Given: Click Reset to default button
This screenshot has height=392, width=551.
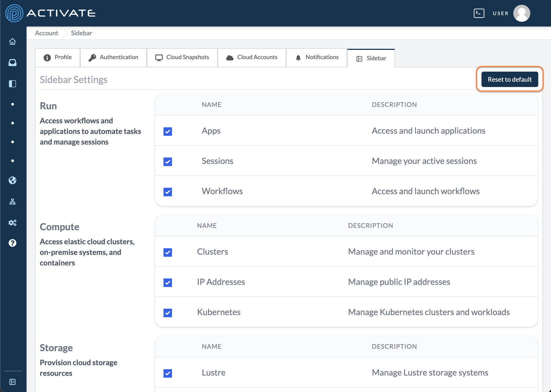Looking at the screenshot, I should (x=509, y=79).
